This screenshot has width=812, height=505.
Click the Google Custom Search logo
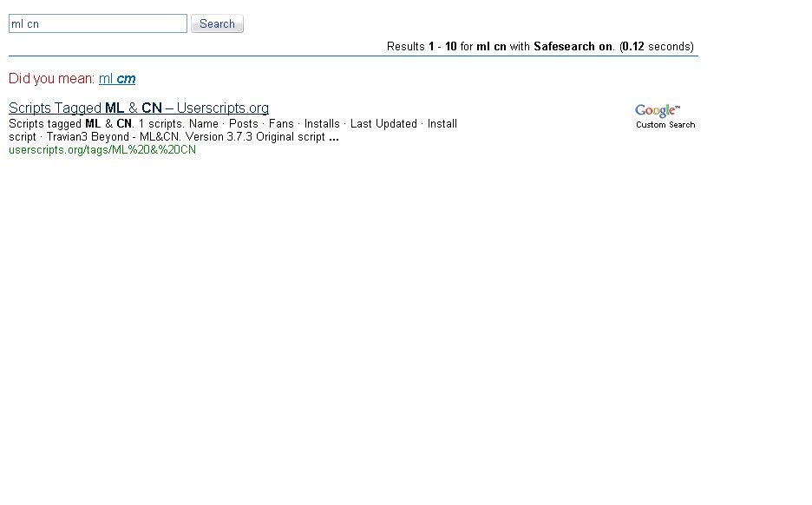pos(665,116)
